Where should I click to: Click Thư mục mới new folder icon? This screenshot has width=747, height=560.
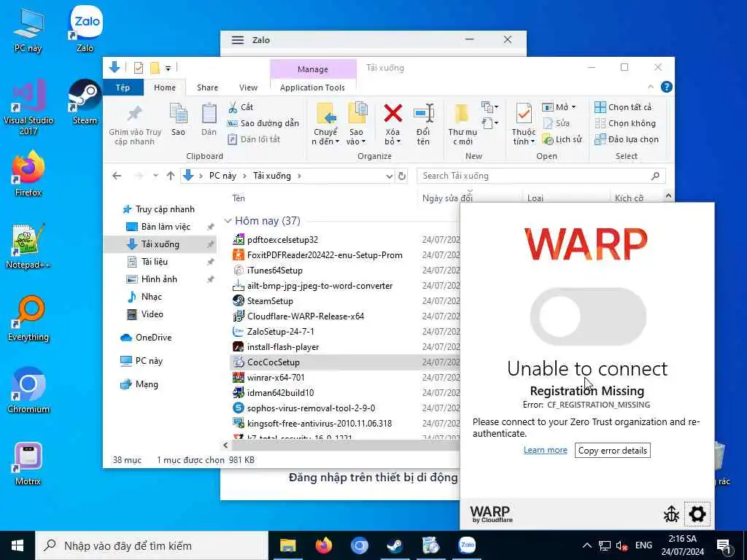[462, 124]
